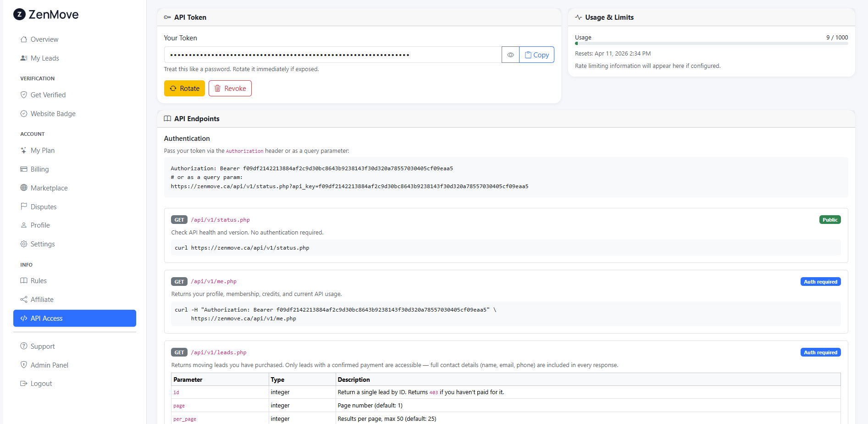Click the Settings gear icon
Image resolution: width=868 pixels, height=424 pixels.
click(24, 244)
